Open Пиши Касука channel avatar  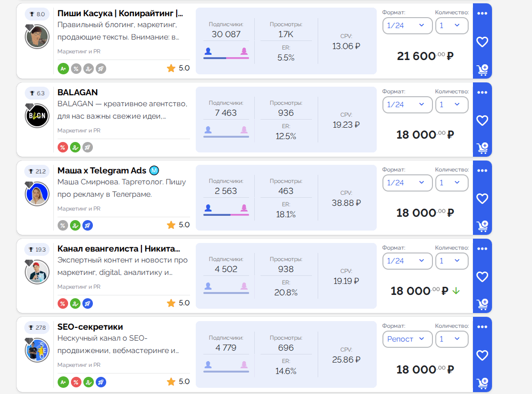[x=37, y=37]
